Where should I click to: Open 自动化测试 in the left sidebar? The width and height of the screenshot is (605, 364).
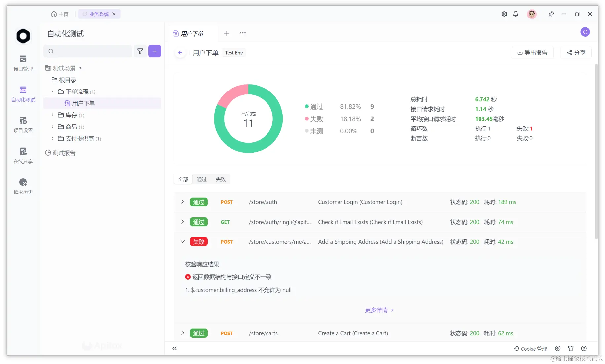click(23, 94)
